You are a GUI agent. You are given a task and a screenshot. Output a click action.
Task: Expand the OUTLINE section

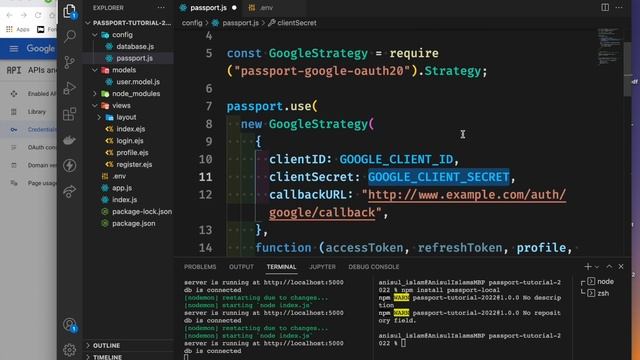[129, 345]
